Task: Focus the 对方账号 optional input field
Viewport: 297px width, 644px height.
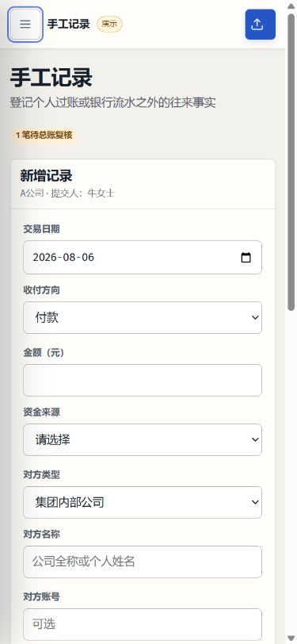Action: tap(143, 624)
